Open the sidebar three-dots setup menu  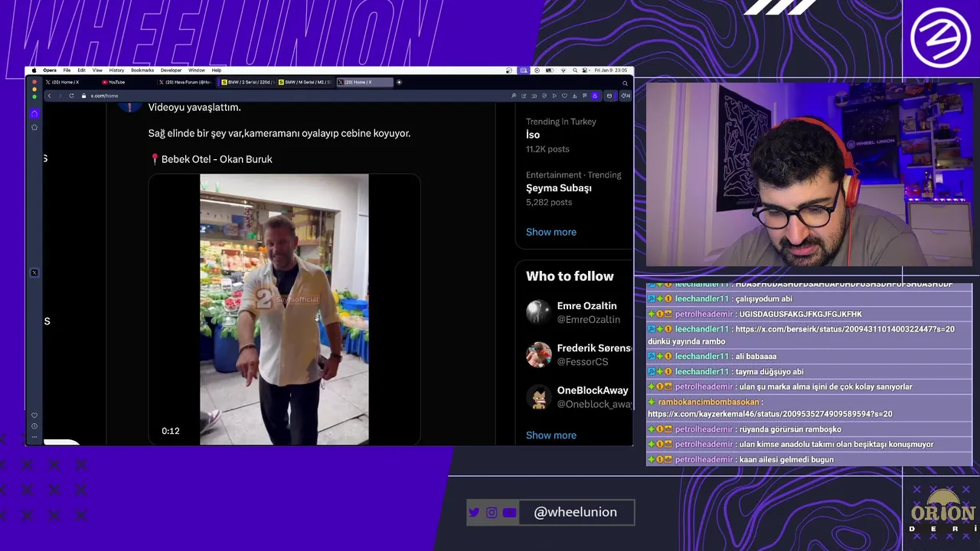(34, 436)
